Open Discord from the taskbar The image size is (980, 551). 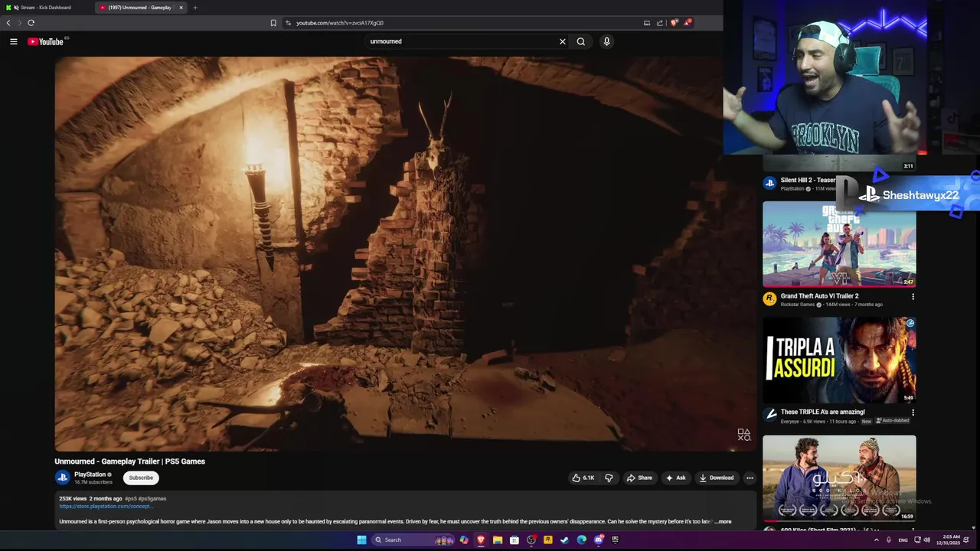click(599, 540)
